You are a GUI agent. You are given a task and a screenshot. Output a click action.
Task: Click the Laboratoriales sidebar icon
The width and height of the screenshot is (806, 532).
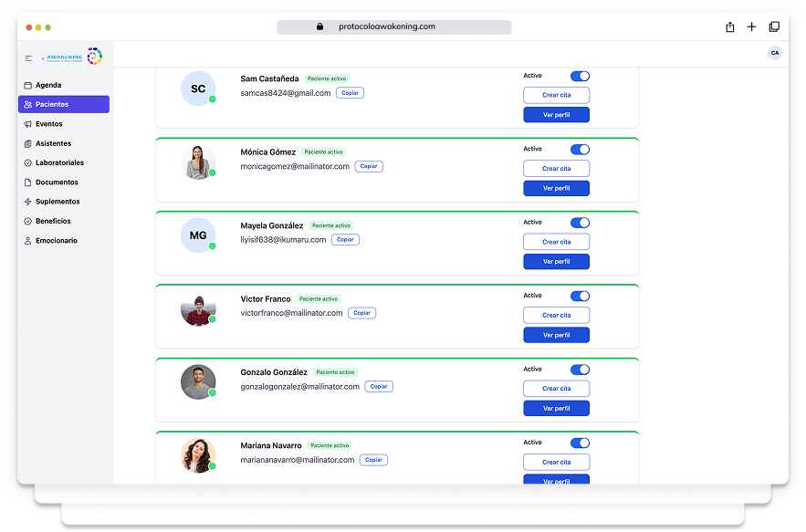pyautogui.click(x=28, y=163)
